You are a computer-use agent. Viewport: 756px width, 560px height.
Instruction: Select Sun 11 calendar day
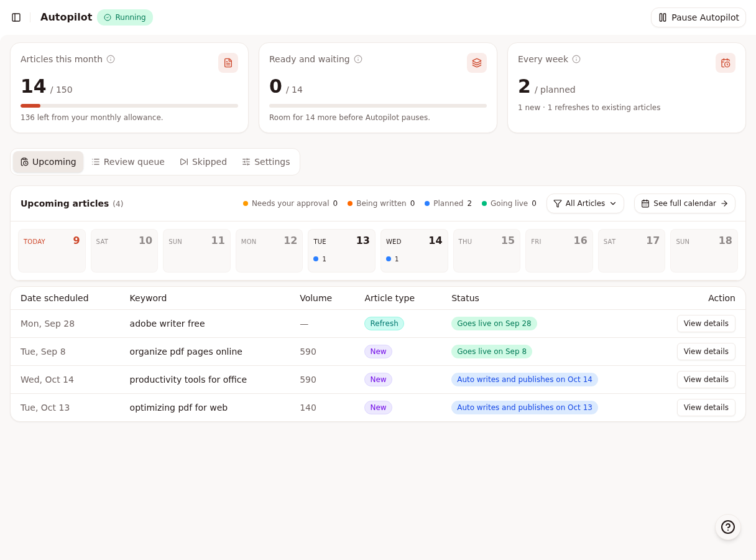click(x=196, y=251)
